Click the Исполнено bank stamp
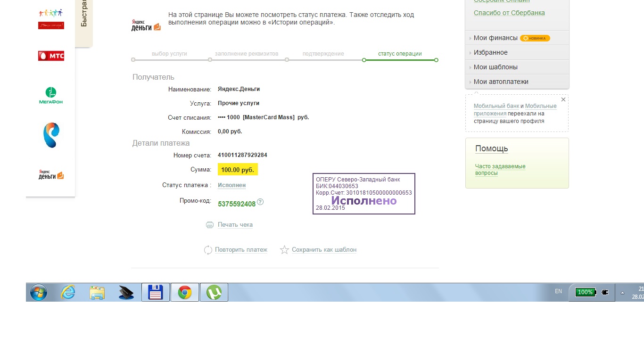This screenshot has width=644, height=362. coord(364,194)
